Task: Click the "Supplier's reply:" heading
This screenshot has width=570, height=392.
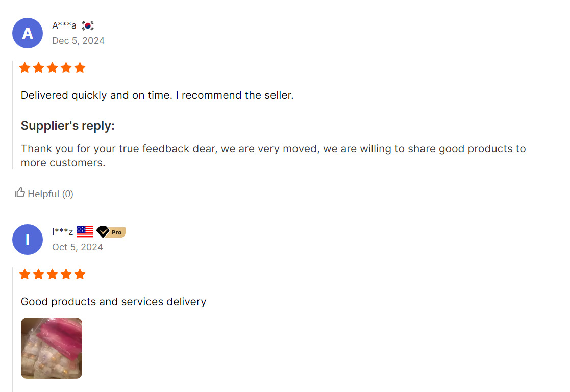Action: 68,126
